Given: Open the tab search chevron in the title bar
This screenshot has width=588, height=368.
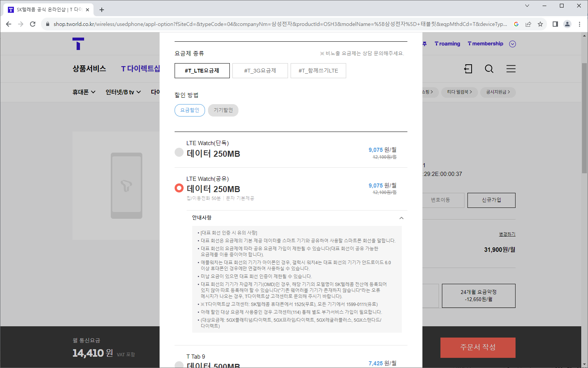Looking at the screenshot, I should (527, 6).
